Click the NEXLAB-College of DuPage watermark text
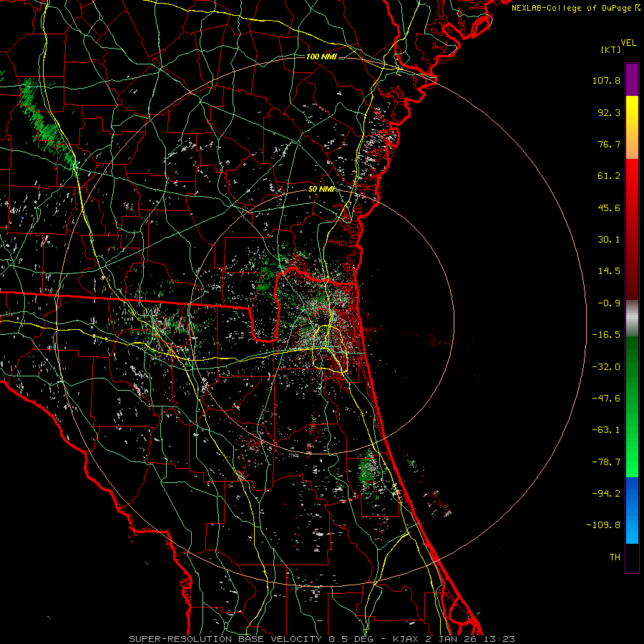The image size is (644, 644). [x=576, y=8]
